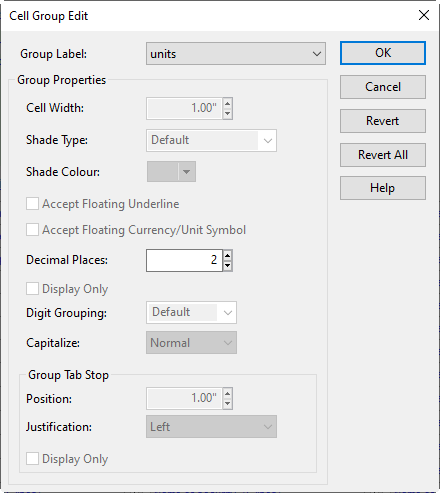Open the Shade Colour picker
This screenshot has height=493, width=440.
pos(171,172)
